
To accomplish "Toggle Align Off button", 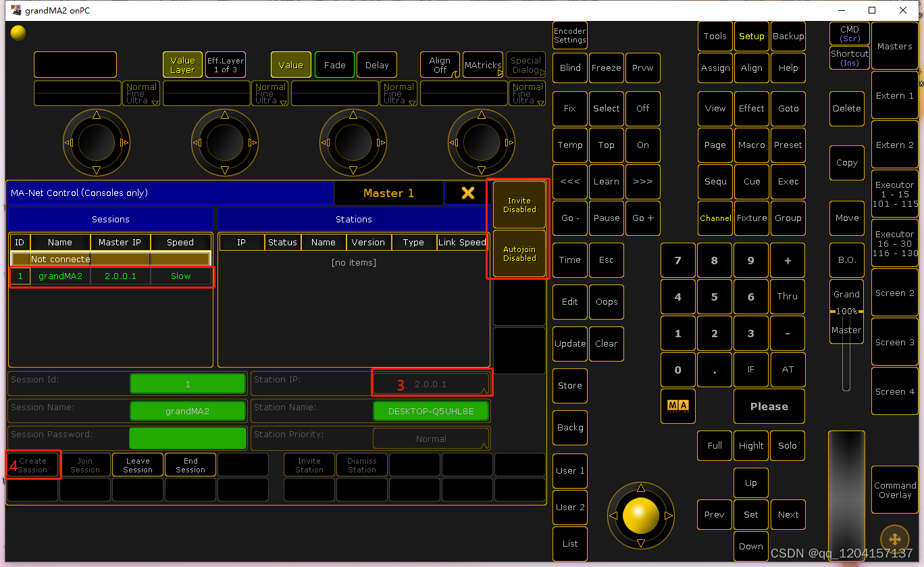I will 440,65.
